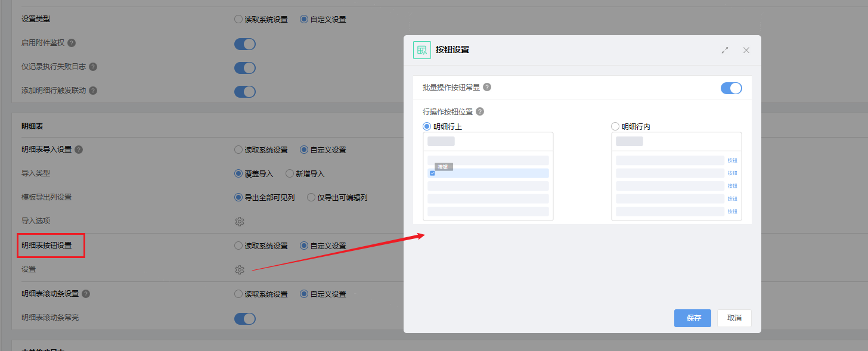Click the 明细行上 layout preview image
868x351 pixels.
pos(488,176)
